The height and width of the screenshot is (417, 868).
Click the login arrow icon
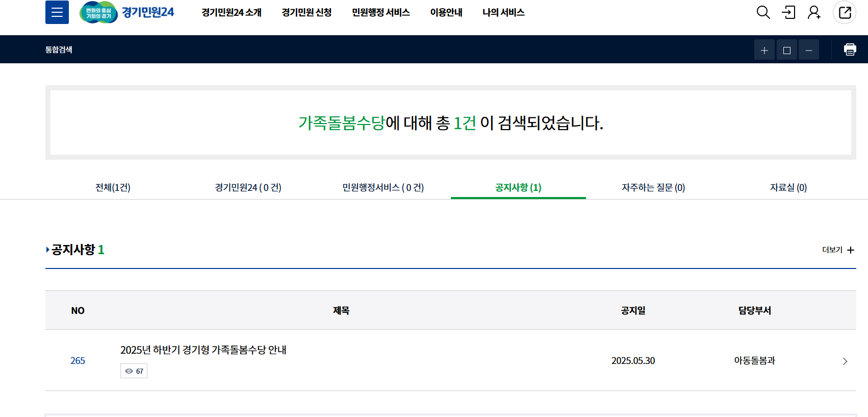pyautogui.click(x=788, y=12)
